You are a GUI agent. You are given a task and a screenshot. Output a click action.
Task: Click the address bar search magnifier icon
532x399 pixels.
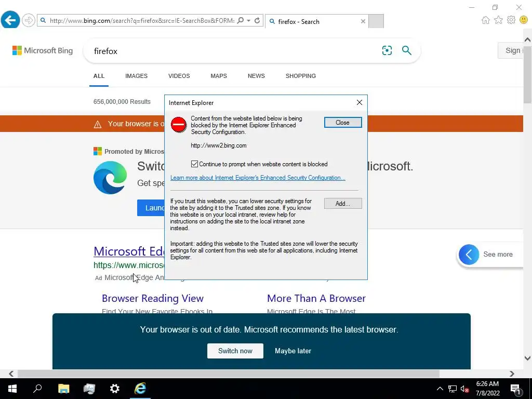(240, 20)
